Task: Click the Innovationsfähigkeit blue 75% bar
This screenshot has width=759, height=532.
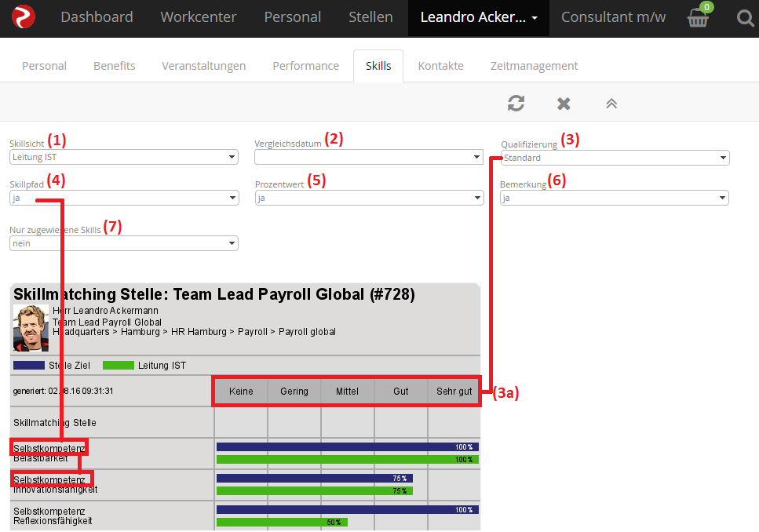Action: [315, 479]
